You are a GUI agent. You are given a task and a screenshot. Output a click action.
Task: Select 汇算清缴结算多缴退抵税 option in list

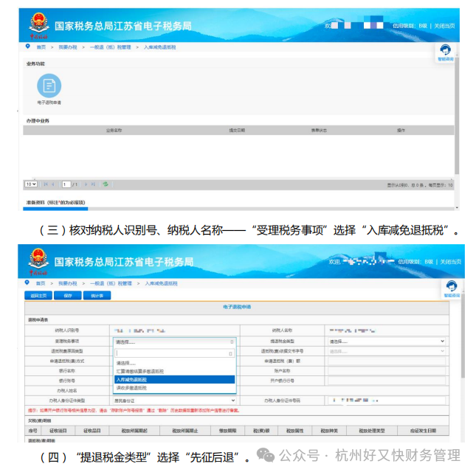[x=174, y=371]
